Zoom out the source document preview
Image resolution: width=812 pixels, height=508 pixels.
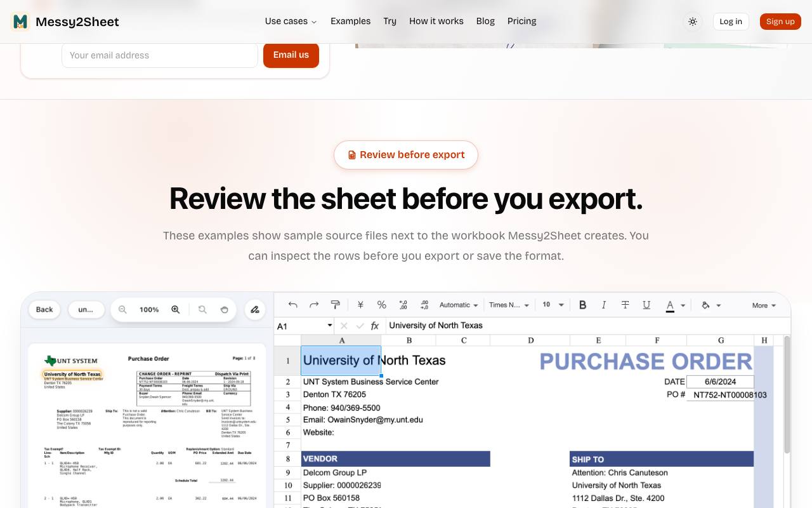[123, 310]
